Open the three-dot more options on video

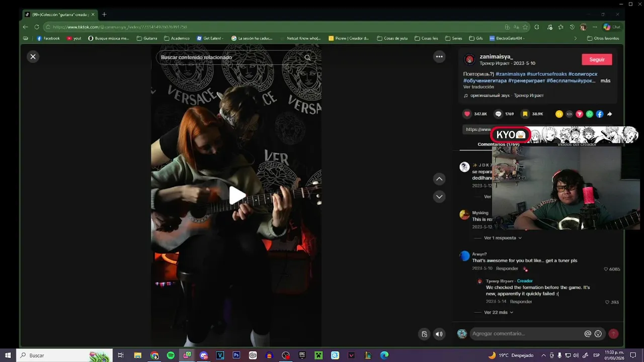pos(439,57)
